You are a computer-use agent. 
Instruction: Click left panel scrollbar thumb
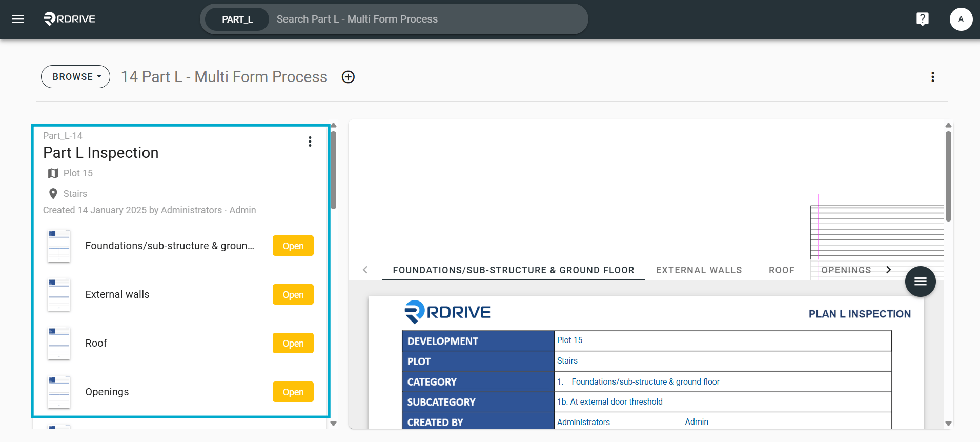click(333, 170)
